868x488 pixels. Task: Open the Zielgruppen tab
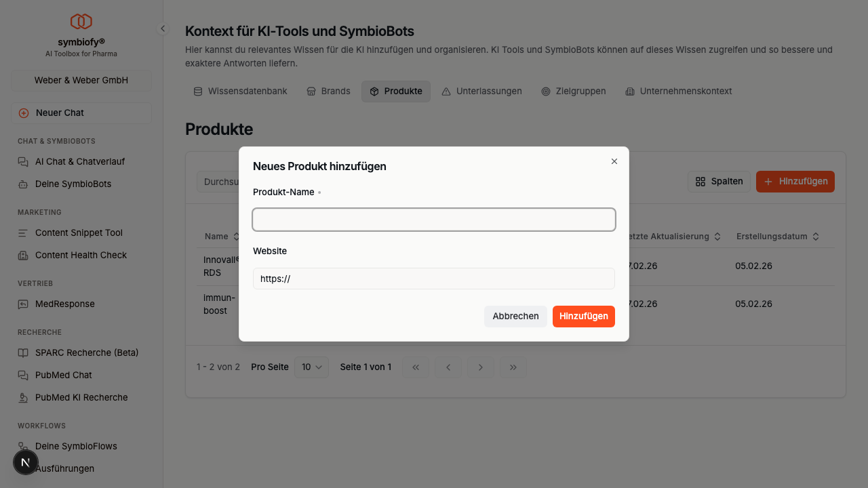point(573,91)
